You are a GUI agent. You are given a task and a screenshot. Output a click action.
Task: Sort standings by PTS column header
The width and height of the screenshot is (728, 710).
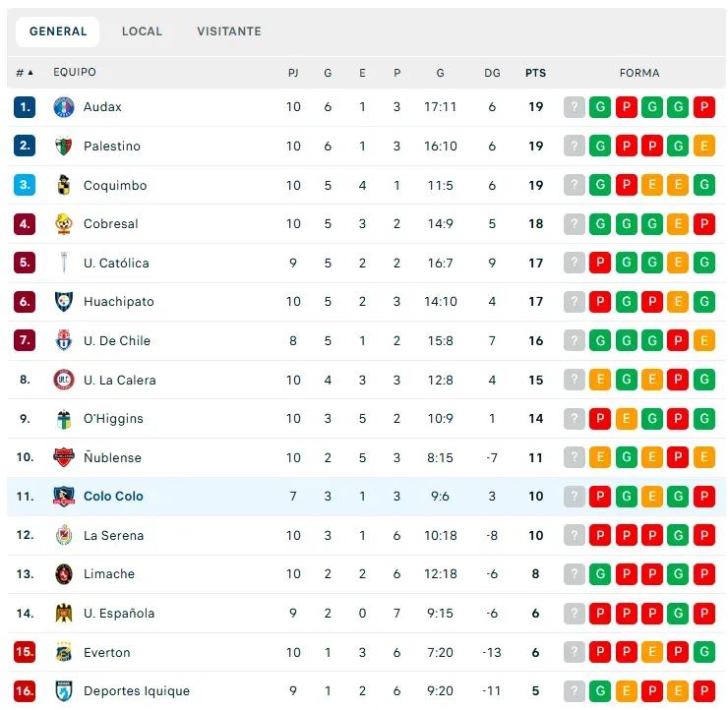point(535,73)
